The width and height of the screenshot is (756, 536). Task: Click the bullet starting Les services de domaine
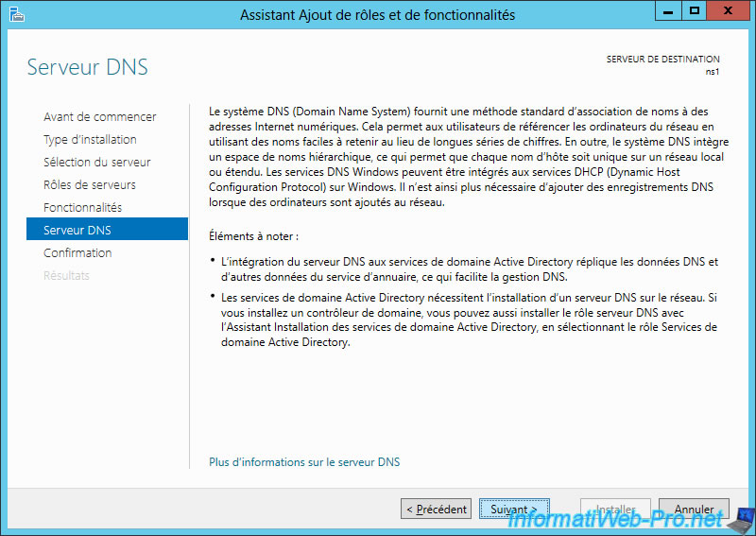[469, 320]
